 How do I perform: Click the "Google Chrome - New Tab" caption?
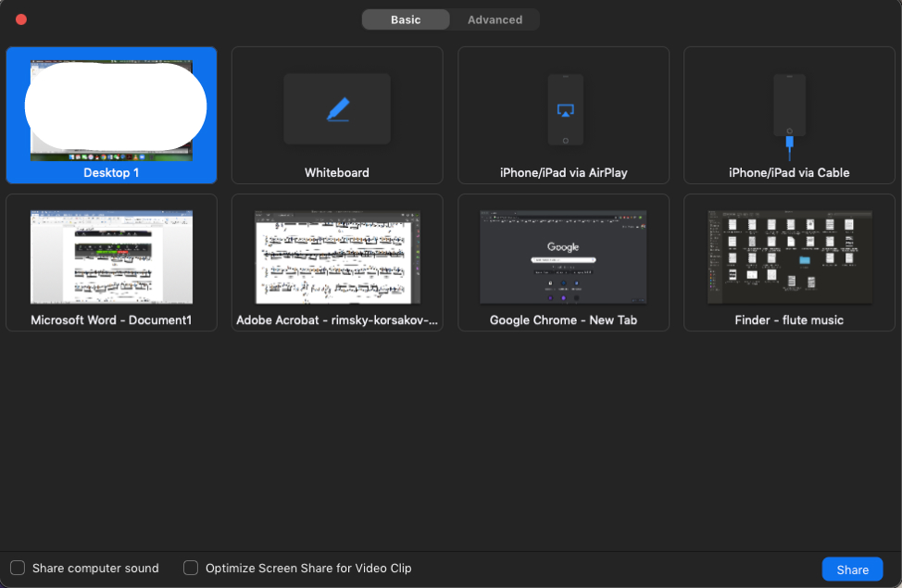(x=563, y=320)
